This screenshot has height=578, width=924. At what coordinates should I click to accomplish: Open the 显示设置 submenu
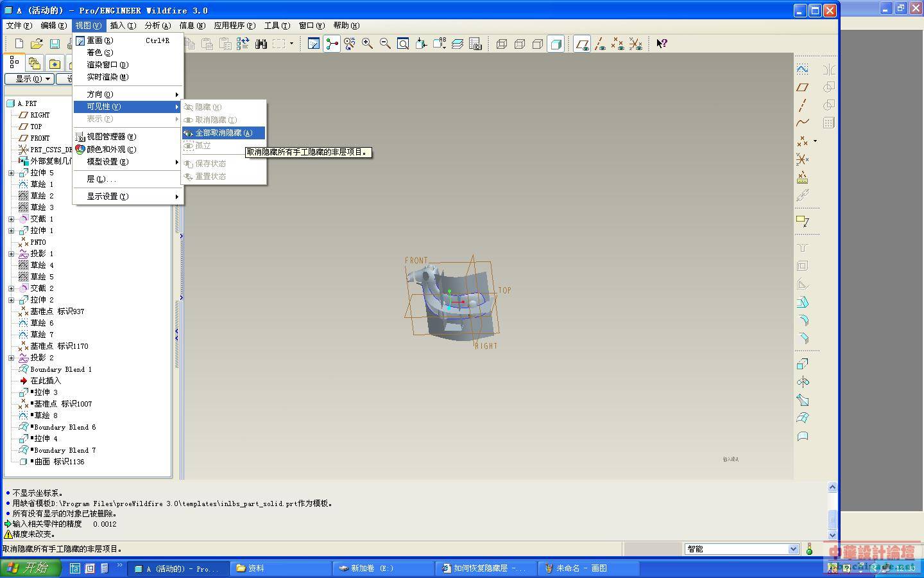(128, 197)
